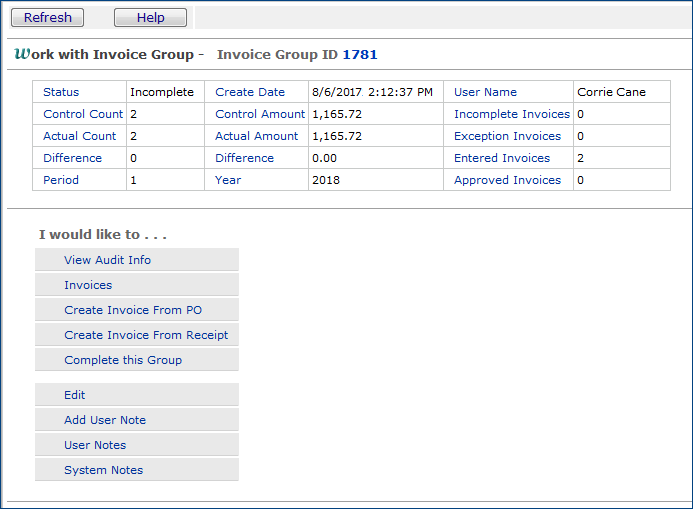Click the Approved Invoices label
The width and height of the screenshot is (693, 509).
click(x=508, y=180)
